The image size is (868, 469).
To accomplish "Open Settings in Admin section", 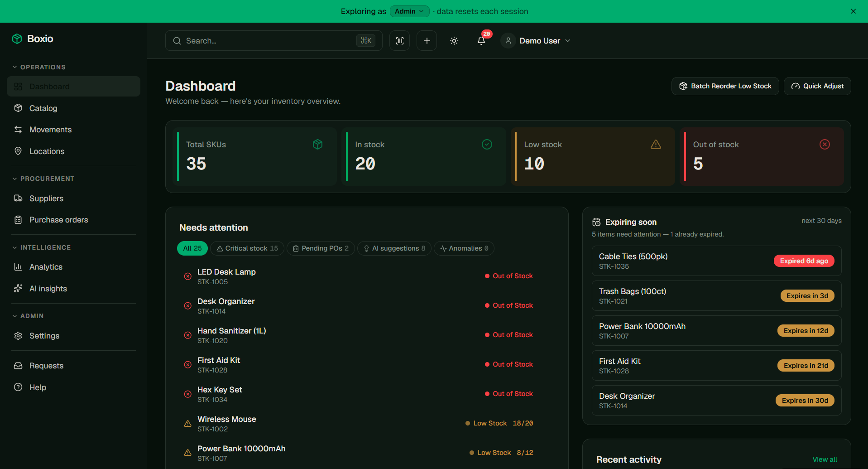I will [73, 336].
